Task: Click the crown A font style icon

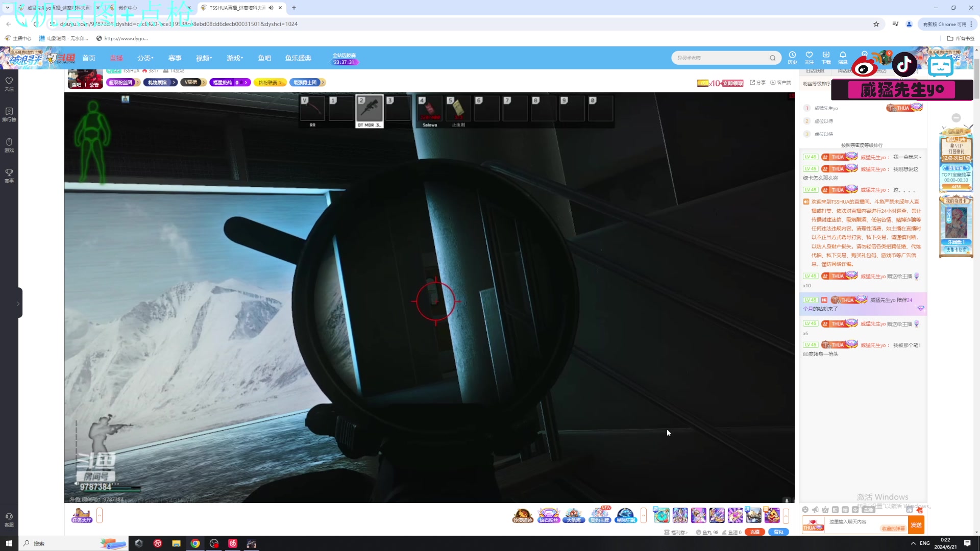Action: click(x=825, y=510)
